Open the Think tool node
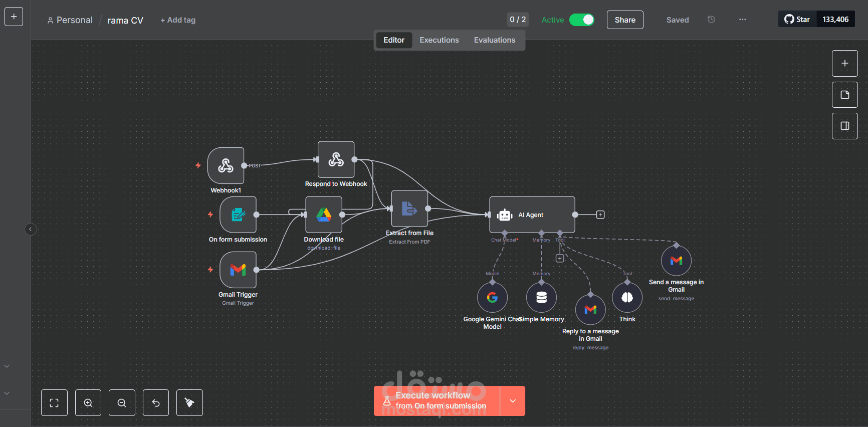 627,298
